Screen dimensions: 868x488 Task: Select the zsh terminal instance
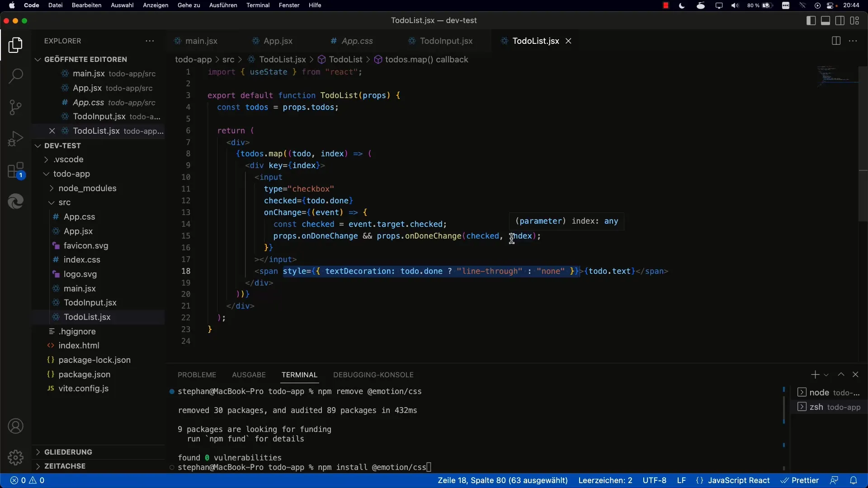click(x=829, y=407)
